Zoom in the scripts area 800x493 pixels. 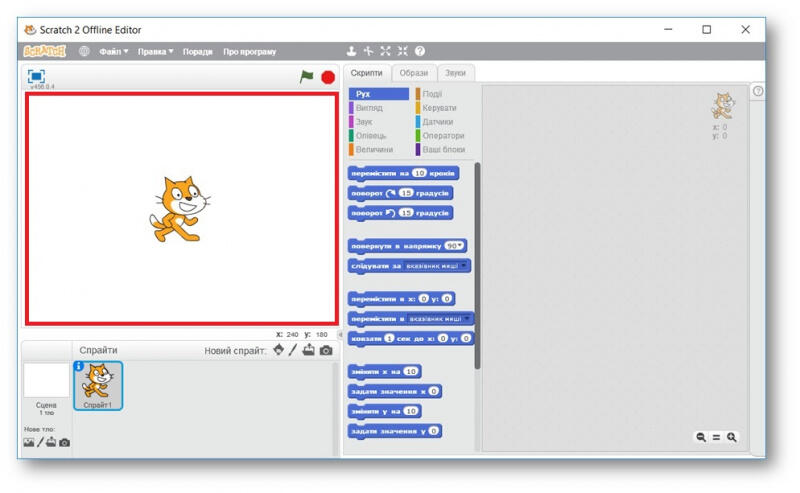point(732,437)
